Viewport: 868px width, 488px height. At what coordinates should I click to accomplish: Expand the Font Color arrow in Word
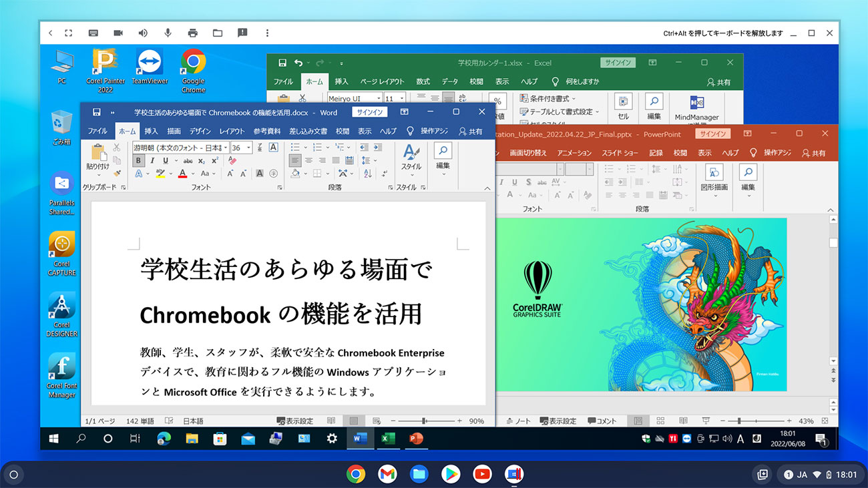point(194,174)
